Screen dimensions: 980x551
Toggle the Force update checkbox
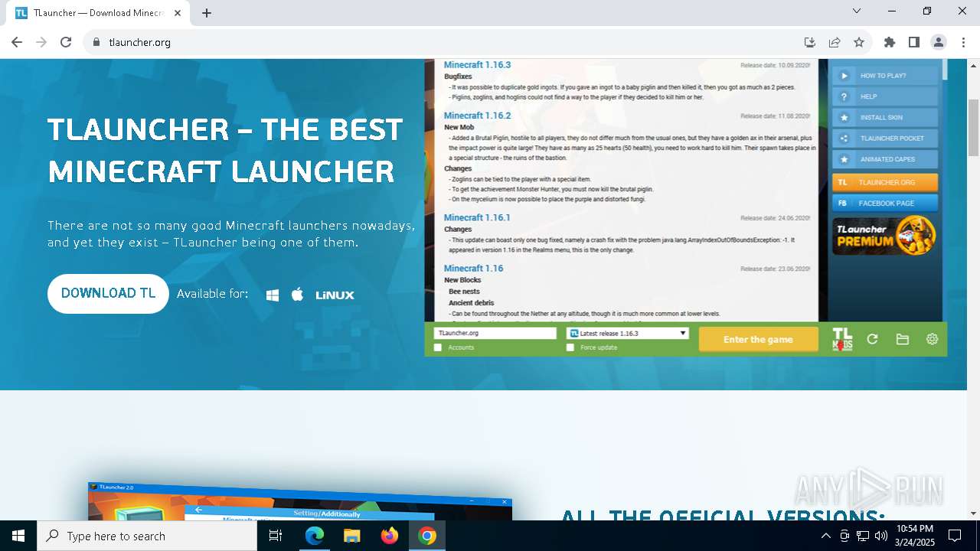tap(570, 347)
